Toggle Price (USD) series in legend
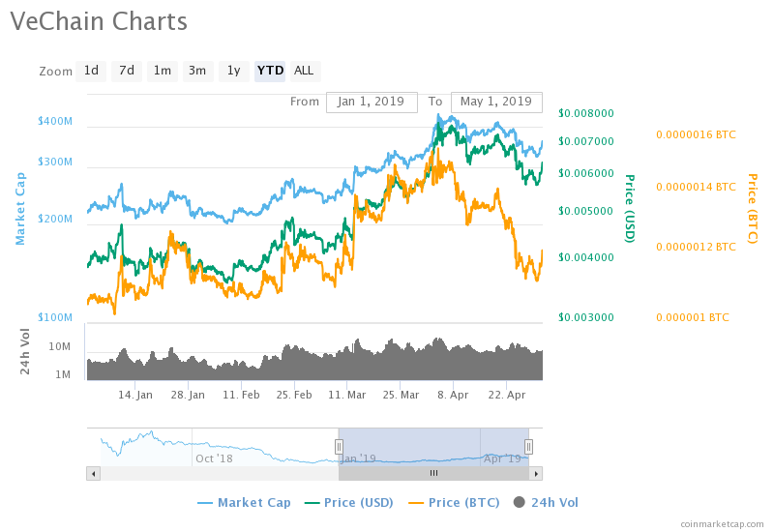This screenshot has width=774, height=532. [x=349, y=503]
